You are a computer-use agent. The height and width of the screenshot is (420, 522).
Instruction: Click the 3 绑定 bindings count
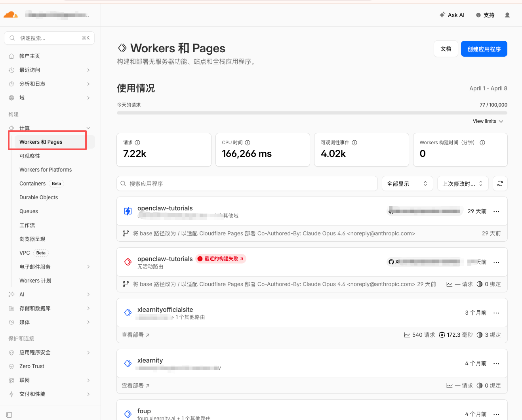[489, 335]
